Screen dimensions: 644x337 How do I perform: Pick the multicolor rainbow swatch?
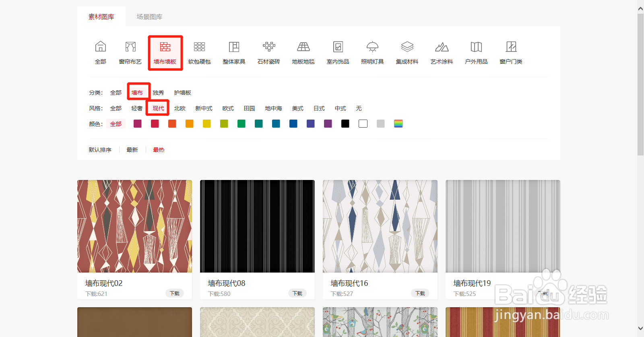(x=398, y=124)
